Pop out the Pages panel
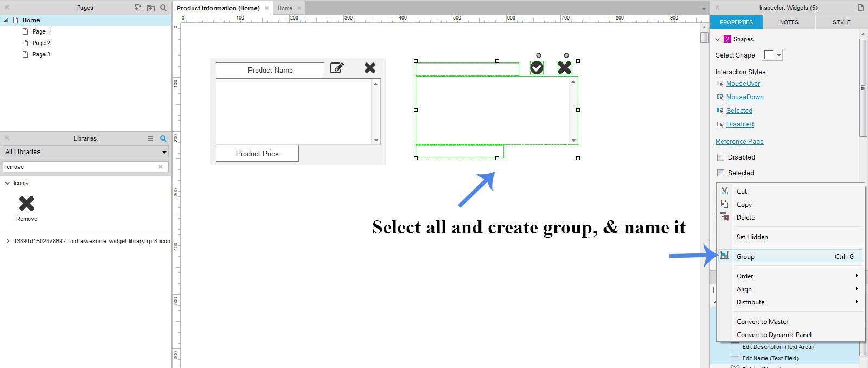The image size is (868, 368). 8,8
